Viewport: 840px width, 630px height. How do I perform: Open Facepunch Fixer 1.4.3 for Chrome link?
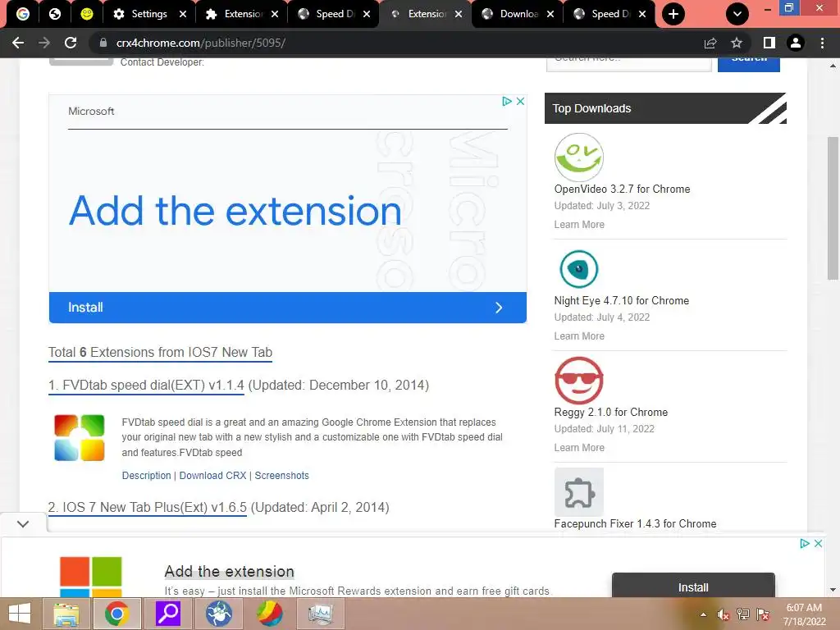[x=635, y=523]
